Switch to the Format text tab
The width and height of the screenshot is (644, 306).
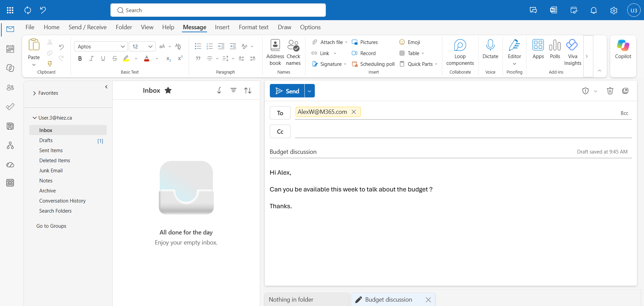254,27
